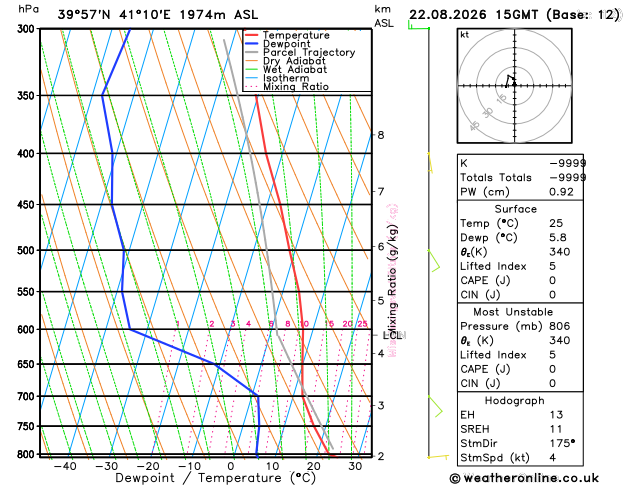Select the 300 hPa pressure label
629x486 pixels.
(x=28, y=29)
